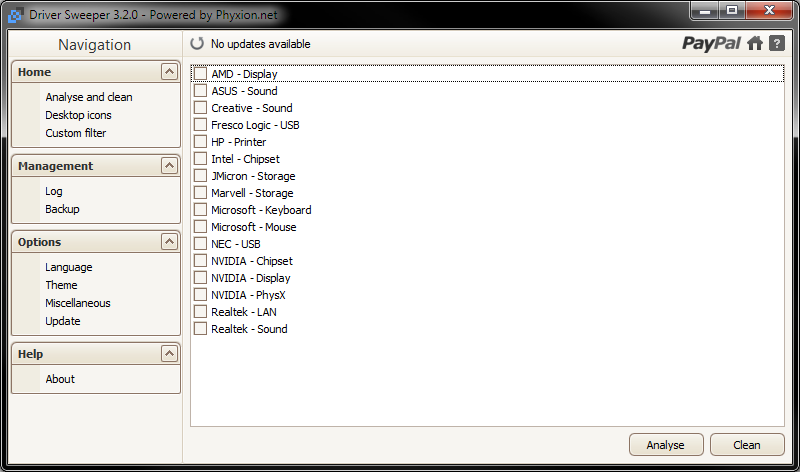Open the home page icon

[x=755, y=43]
